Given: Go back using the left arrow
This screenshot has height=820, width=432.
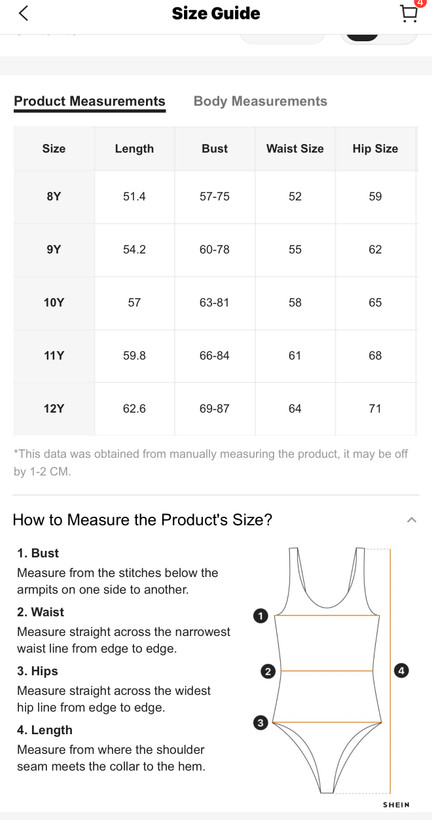Looking at the screenshot, I should 23,14.
